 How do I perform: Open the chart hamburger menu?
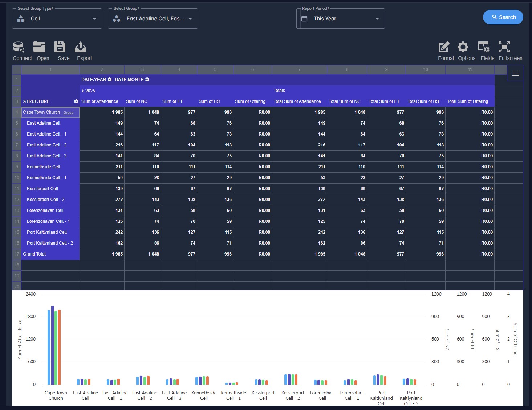(515, 73)
